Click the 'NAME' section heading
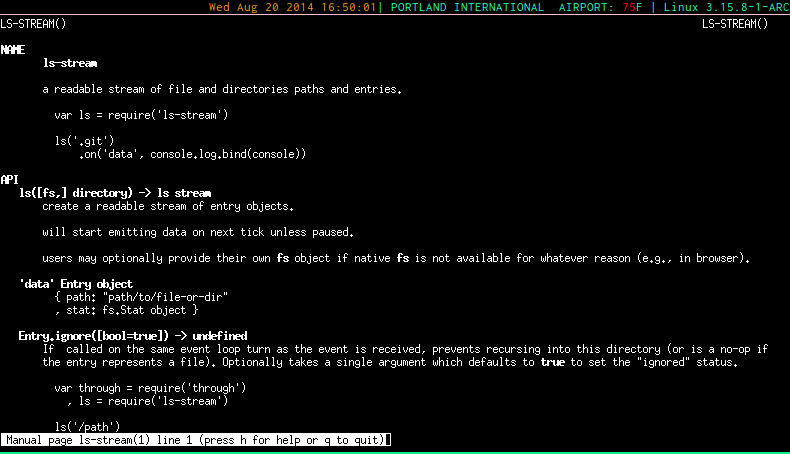 [13, 50]
